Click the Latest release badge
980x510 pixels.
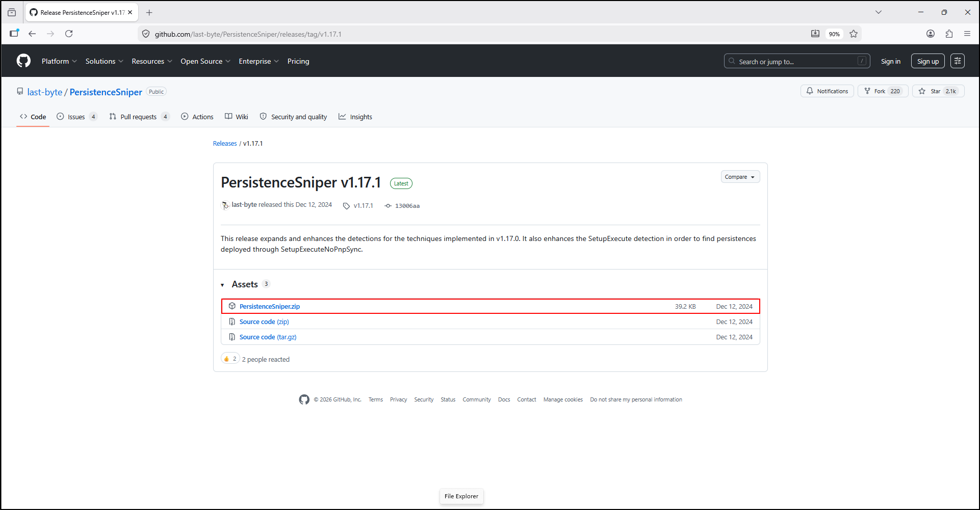(x=401, y=183)
